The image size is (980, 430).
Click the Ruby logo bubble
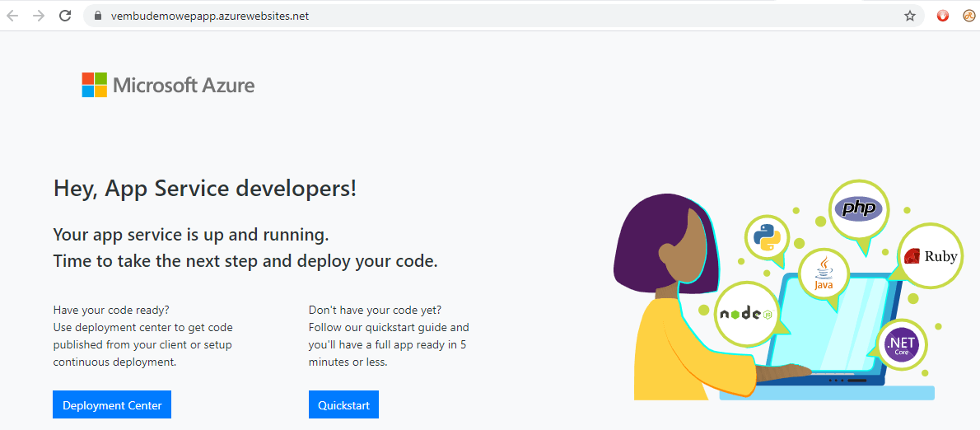click(x=931, y=255)
